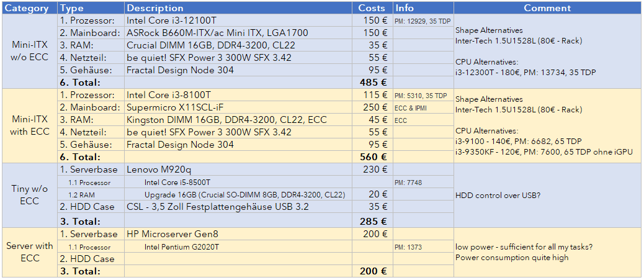
Task: Select the 'Lenovo M920q' cell
Action: point(238,169)
